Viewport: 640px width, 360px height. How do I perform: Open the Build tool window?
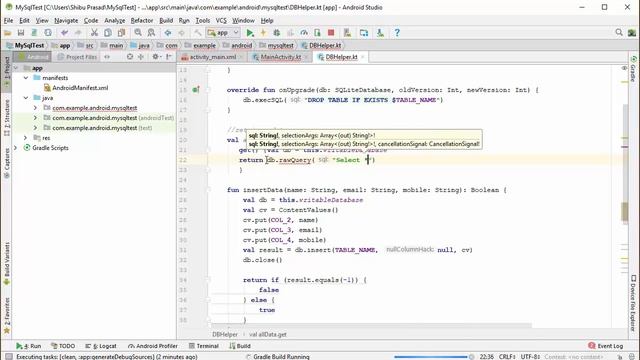click(240, 346)
